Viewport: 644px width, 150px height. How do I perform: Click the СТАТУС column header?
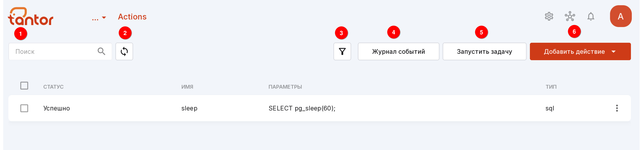click(54, 87)
